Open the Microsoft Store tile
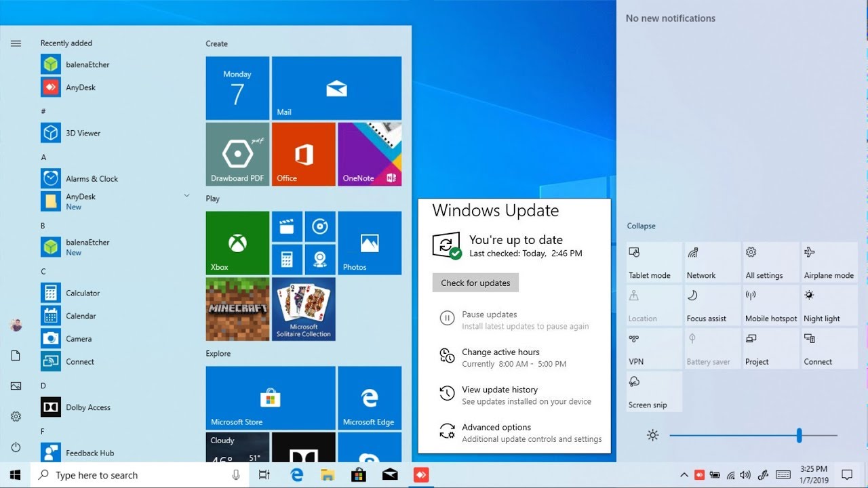The image size is (868, 488). [x=271, y=398]
